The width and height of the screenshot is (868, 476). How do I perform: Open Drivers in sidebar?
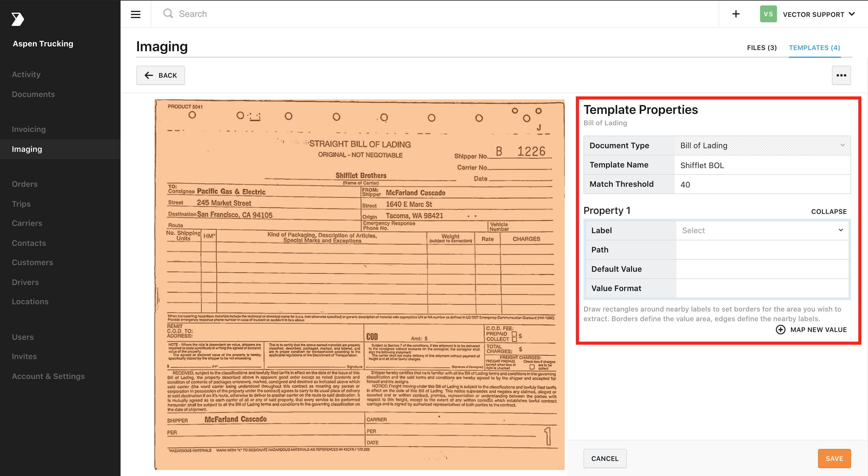click(25, 282)
